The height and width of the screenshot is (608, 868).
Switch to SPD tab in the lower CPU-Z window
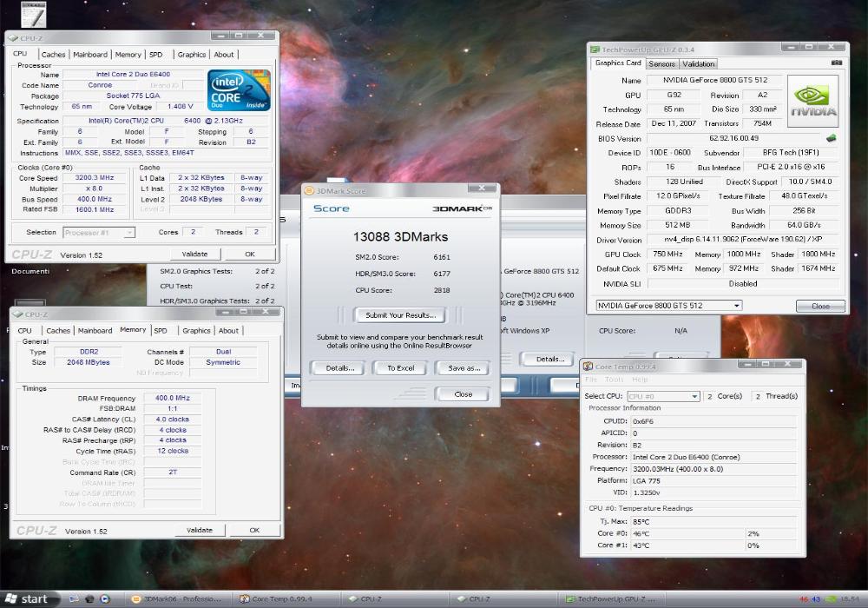pyautogui.click(x=161, y=331)
